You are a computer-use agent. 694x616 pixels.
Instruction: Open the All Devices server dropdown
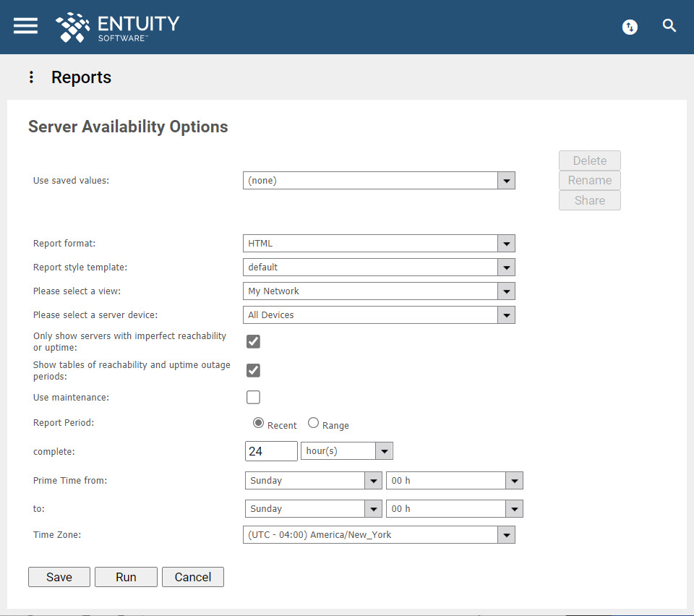[379, 315]
